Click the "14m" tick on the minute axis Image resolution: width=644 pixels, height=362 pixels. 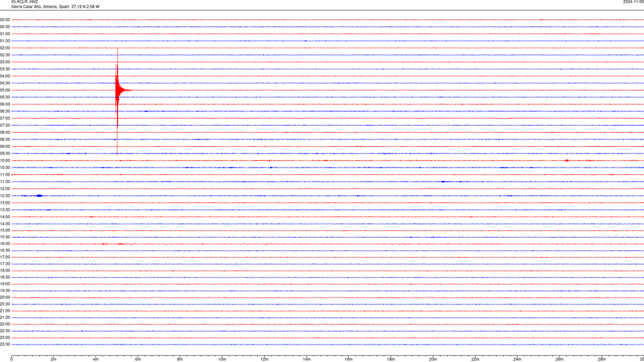click(x=307, y=359)
